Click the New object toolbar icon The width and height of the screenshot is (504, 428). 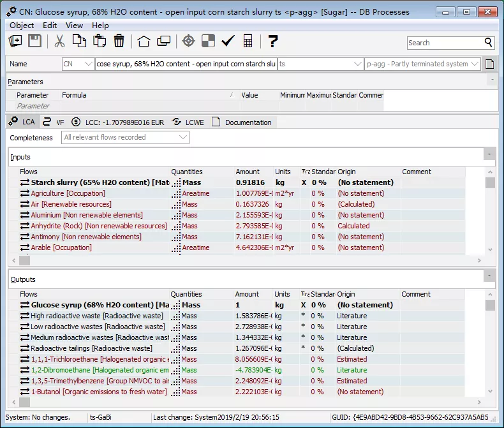click(15, 41)
